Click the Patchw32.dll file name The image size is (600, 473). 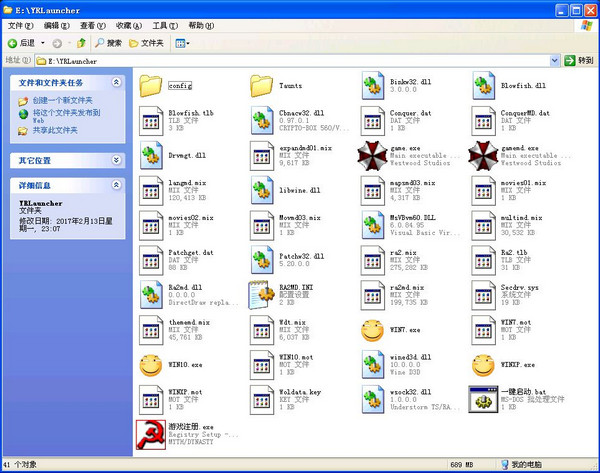tap(302, 256)
